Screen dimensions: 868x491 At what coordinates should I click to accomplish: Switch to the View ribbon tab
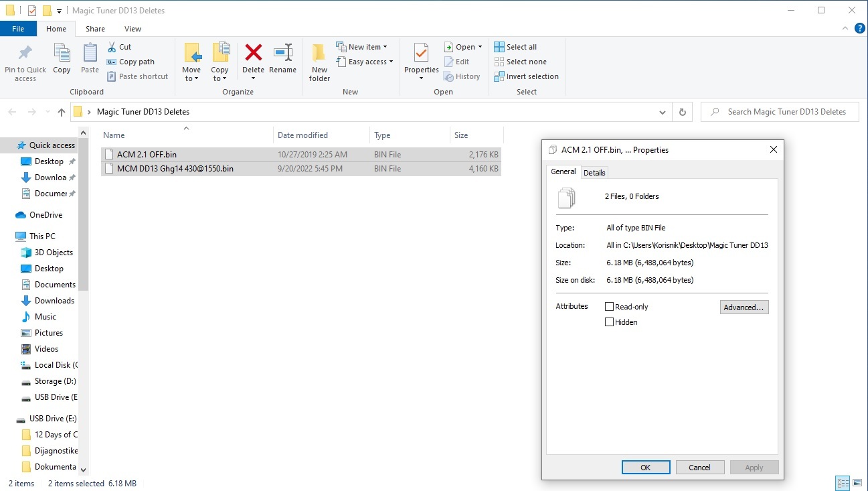[133, 29]
